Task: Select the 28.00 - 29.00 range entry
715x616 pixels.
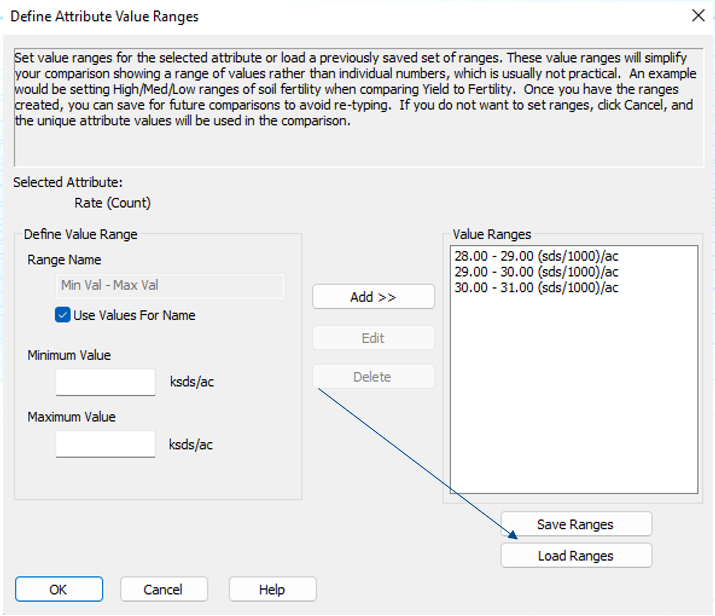Action: click(536, 256)
